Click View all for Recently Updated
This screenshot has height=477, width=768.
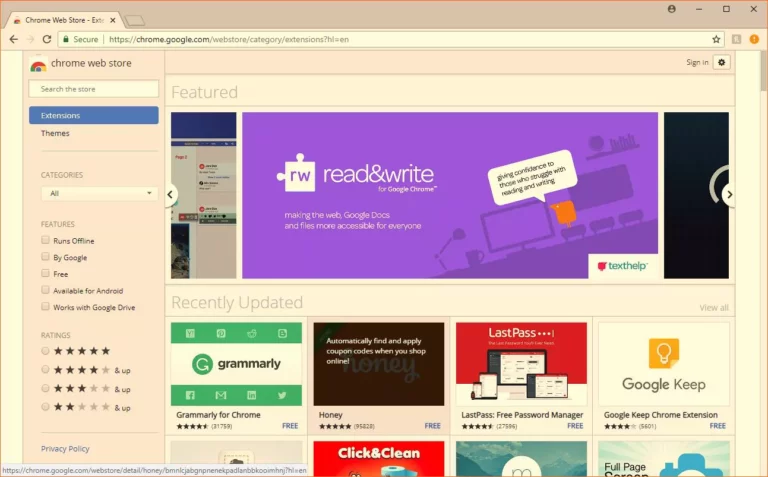coord(714,308)
